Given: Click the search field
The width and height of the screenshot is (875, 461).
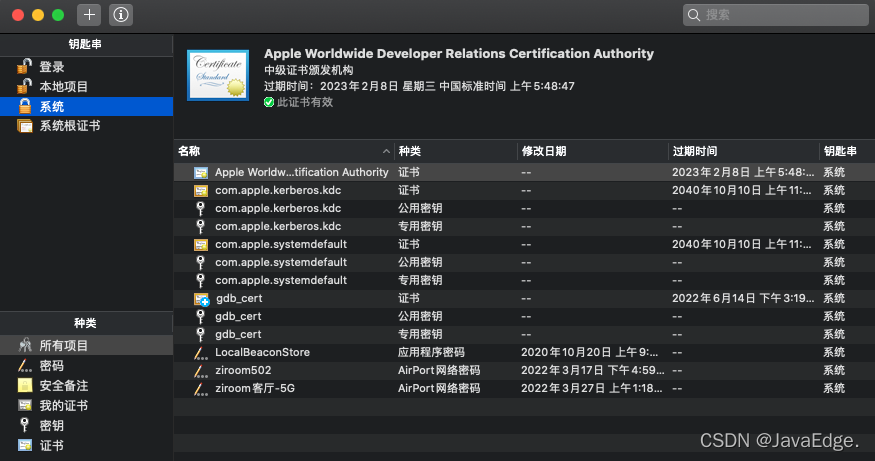Looking at the screenshot, I should pyautogui.click(x=776, y=15).
